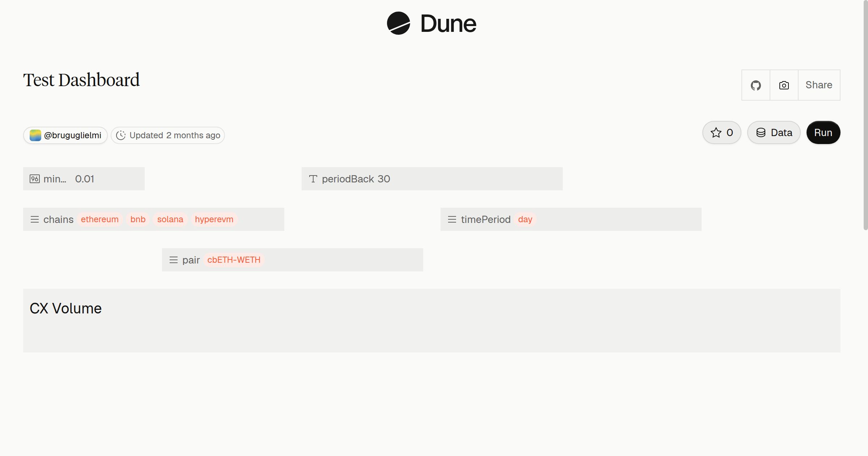Click the ethereum chain tag
This screenshot has width=868, height=456.
pyautogui.click(x=100, y=219)
